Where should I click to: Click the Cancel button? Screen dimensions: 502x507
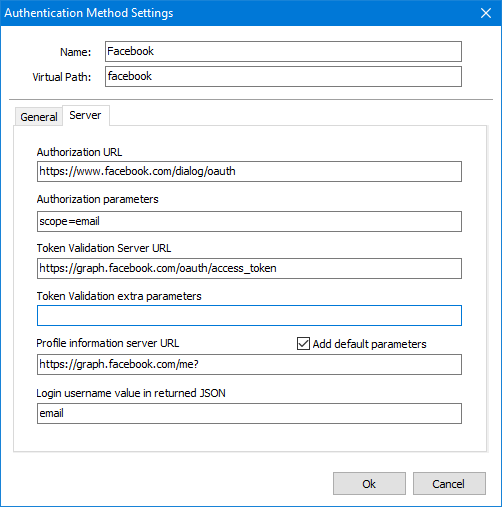[449, 484]
